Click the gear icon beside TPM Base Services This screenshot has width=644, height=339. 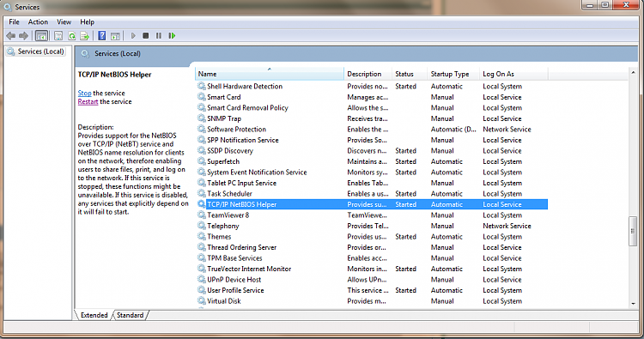(x=201, y=257)
